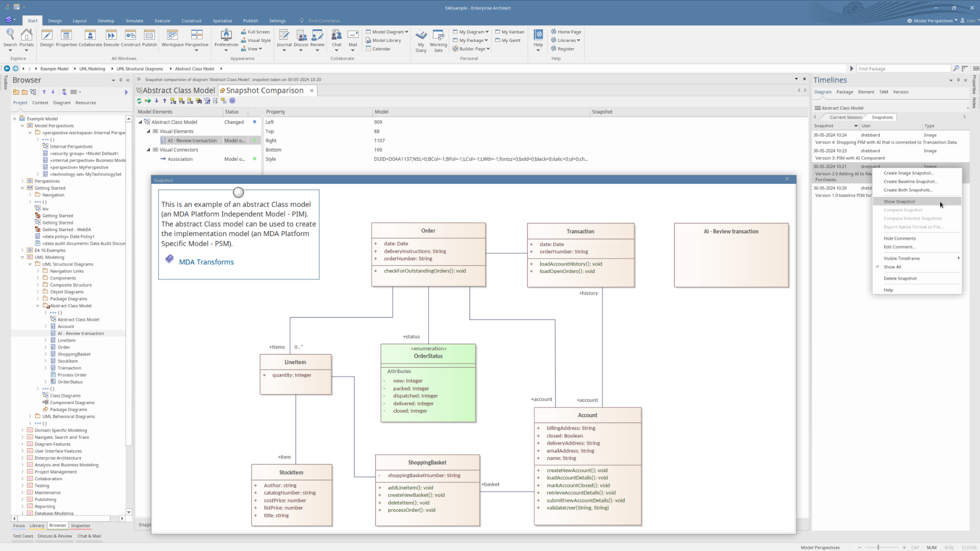Check the My Kanban option
The height and width of the screenshot is (551, 980).
(509, 32)
